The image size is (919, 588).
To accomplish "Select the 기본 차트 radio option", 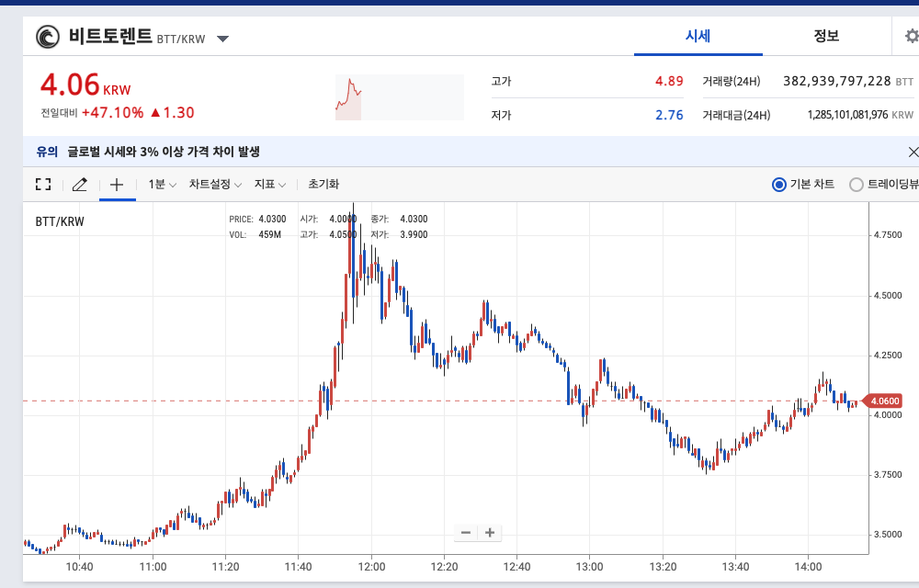I will tap(803, 185).
